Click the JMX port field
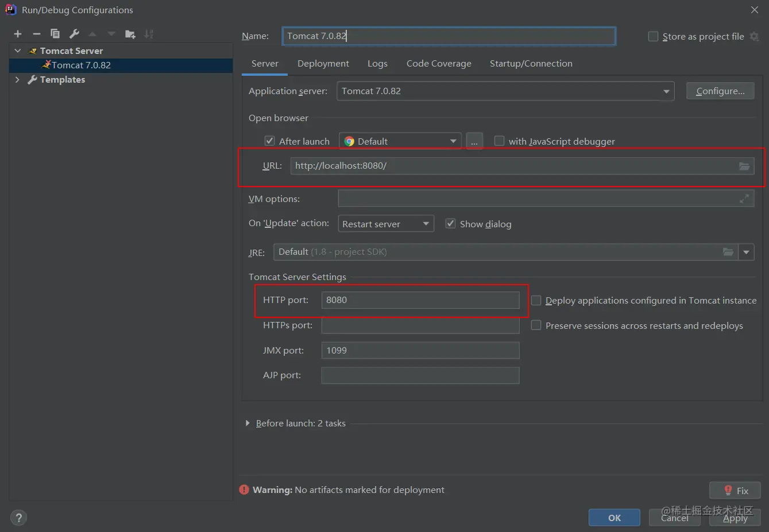The image size is (769, 532). click(x=420, y=351)
